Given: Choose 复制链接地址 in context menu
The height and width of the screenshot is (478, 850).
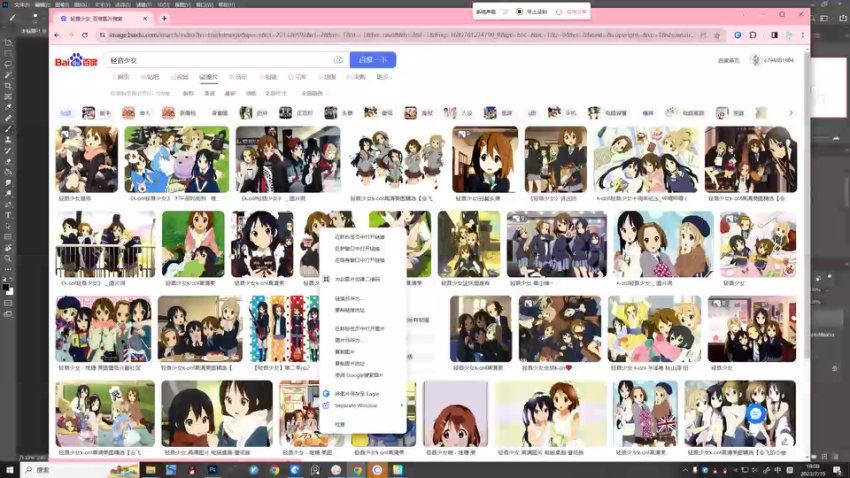Looking at the screenshot, I should tap(363, 310).
